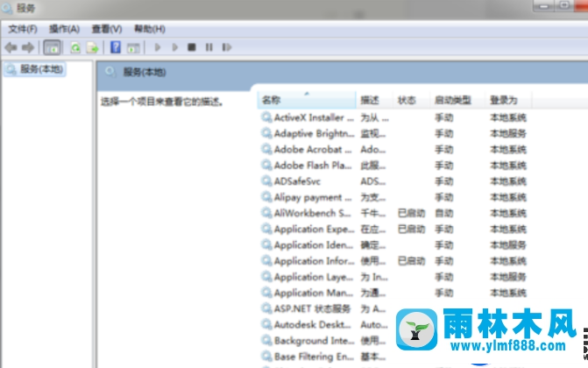The image size is (588, 368).
Task: Select the Adobe Acrobat service row
Action: coord(393,149)
